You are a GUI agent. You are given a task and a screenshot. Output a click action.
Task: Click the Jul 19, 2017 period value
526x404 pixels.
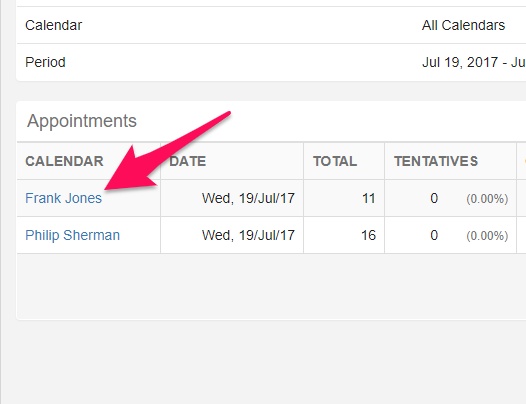click(x=474, y=62)
